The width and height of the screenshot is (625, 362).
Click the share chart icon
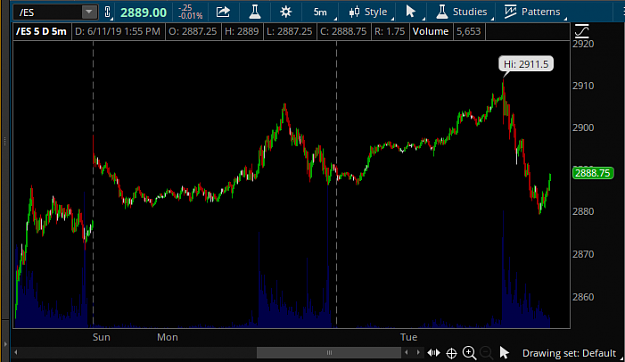[x=223, y=12]
